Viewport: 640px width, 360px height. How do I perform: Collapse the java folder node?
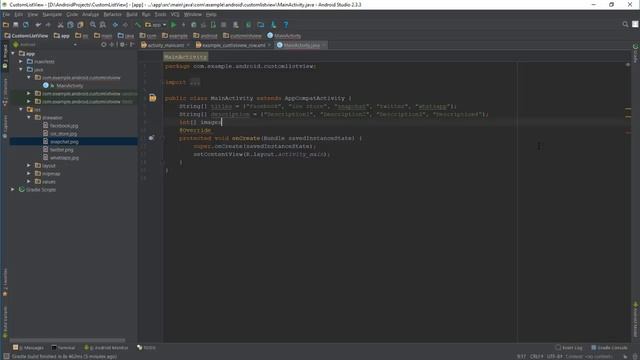(x=21, y=69)
